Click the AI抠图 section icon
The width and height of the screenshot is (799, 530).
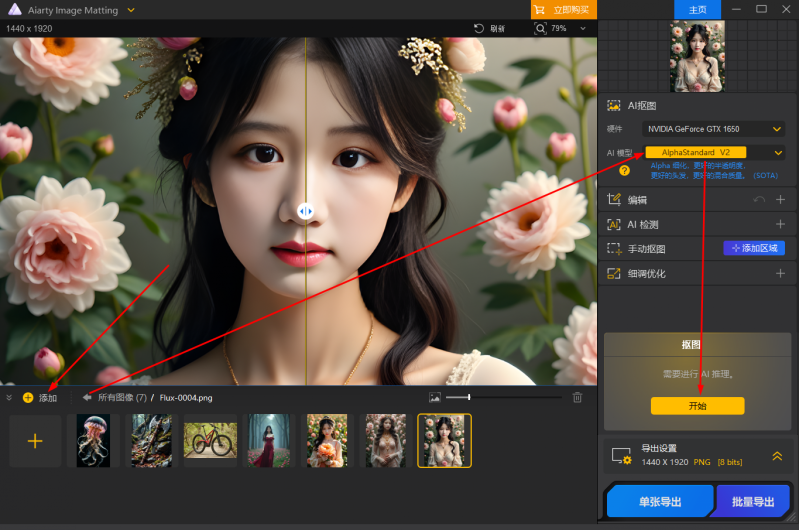tap(614, 105)
